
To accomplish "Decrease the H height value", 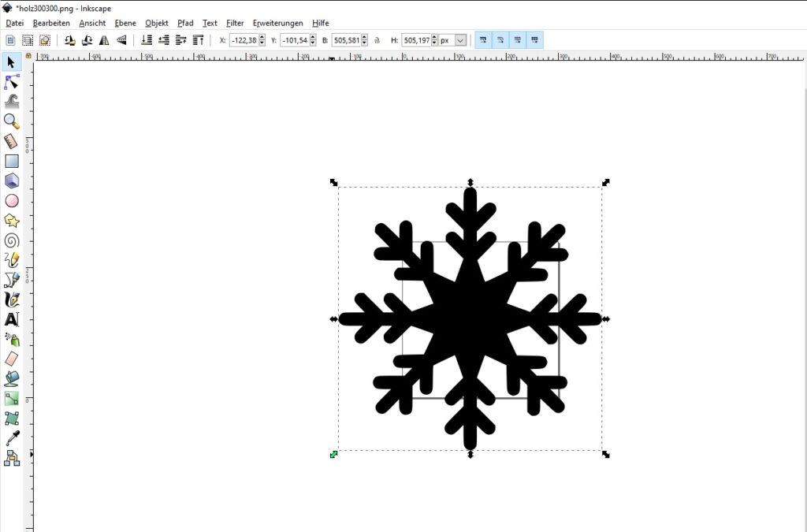I will click(434, 43).
